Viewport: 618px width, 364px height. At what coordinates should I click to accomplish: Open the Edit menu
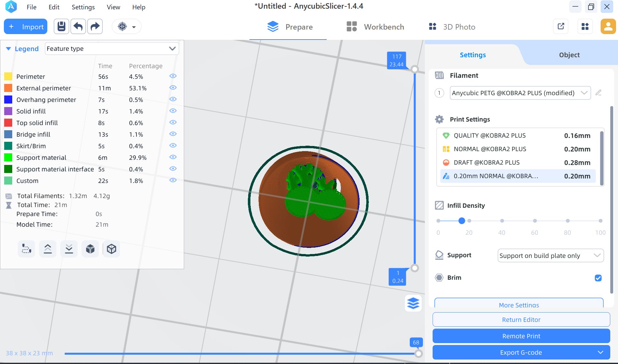[x=54, y=7]
